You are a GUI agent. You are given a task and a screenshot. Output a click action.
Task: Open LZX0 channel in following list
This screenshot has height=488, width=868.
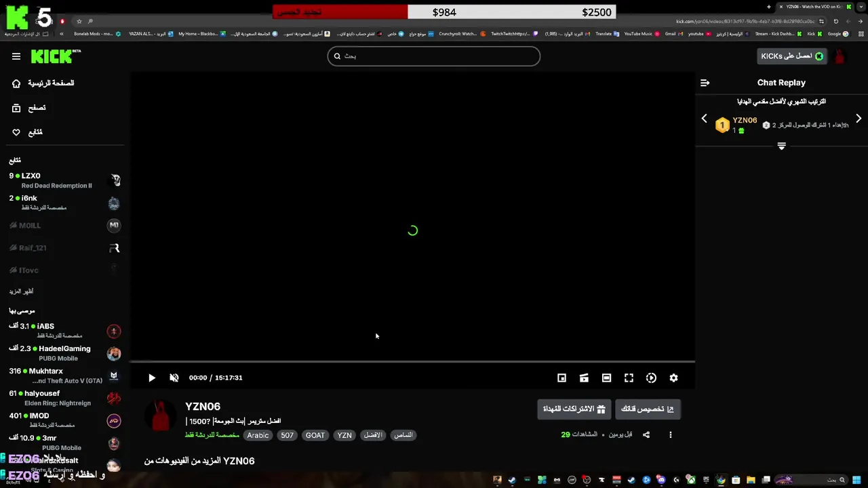pyautogui.click(x=64, y=180)
